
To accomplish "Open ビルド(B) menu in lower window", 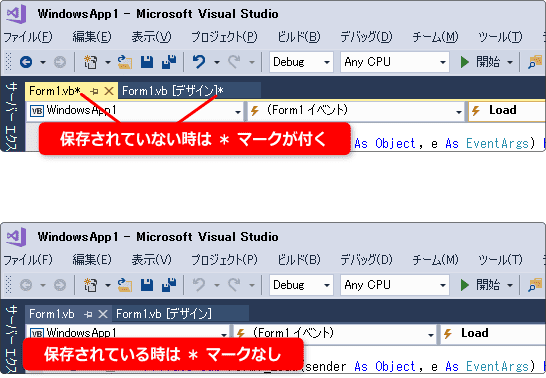I will tap(299, 260).
